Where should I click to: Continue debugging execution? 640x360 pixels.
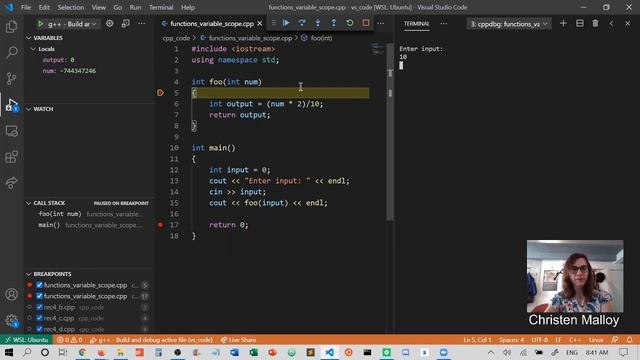point(286,23)
